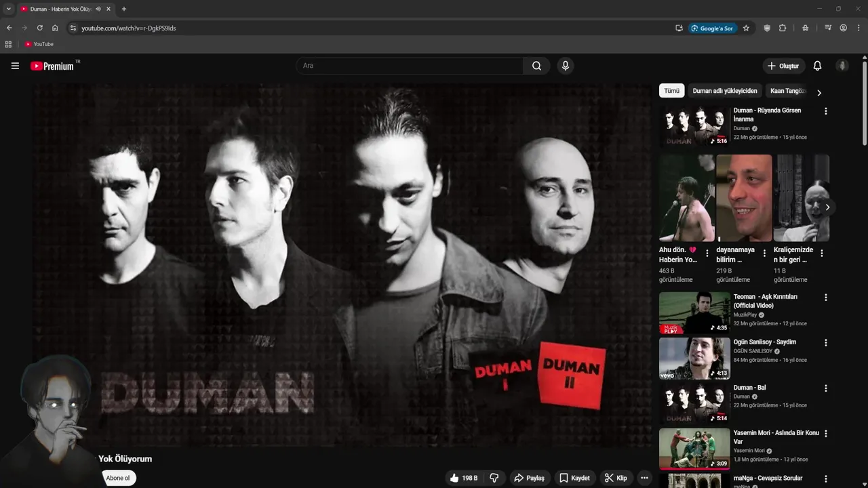868x488 pixels.
Task: Close the Duman YouTube tab
Action: coord(108,9)
